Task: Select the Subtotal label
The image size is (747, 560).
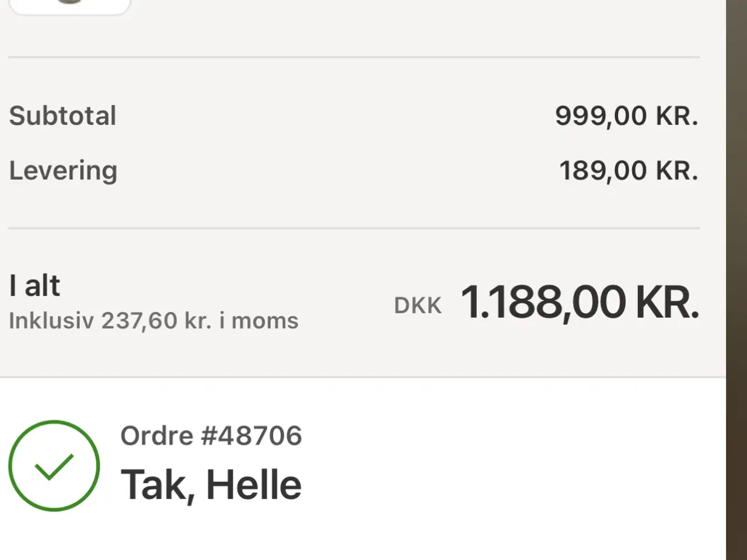Action: coord(62,116)
